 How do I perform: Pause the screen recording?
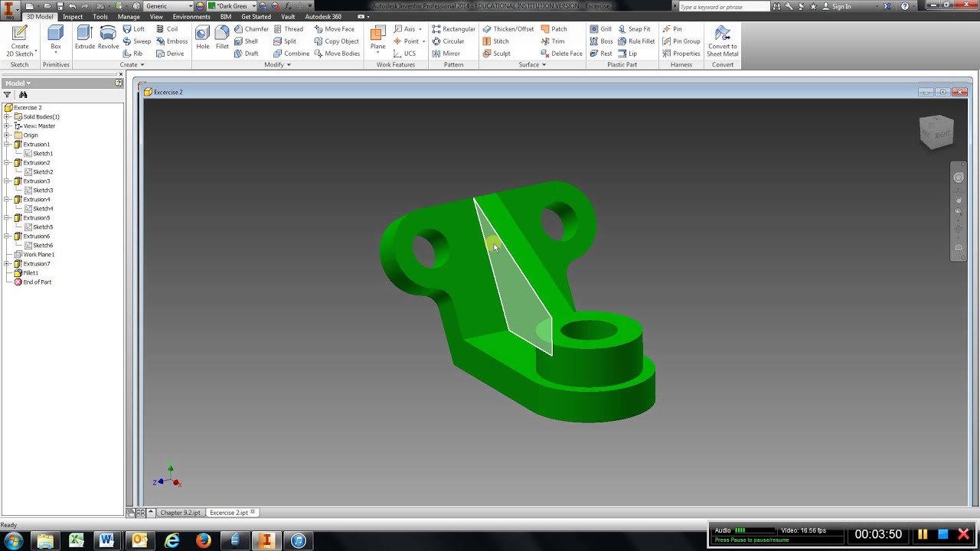coord(923,534)
